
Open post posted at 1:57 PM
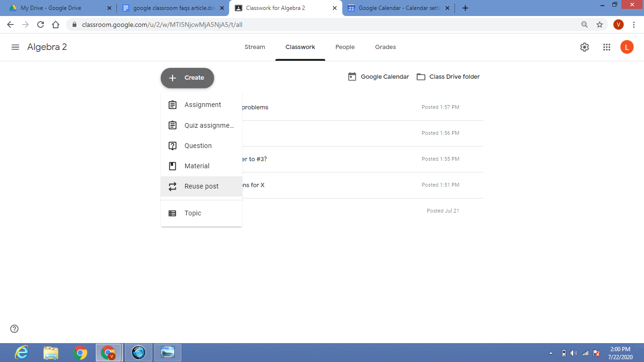(363, 107)
